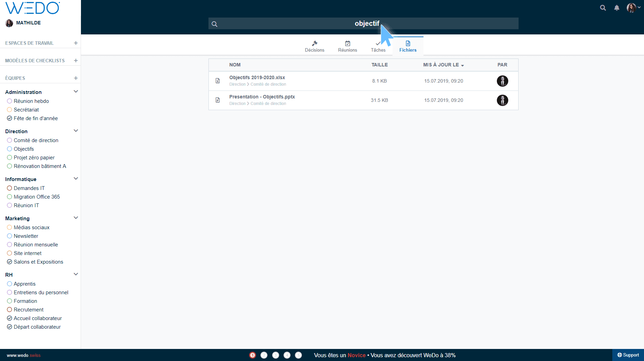The width and height of the screenshot is (644, 361).
Task: Open the user profile dropdown at top right
Action: point(633,8)
